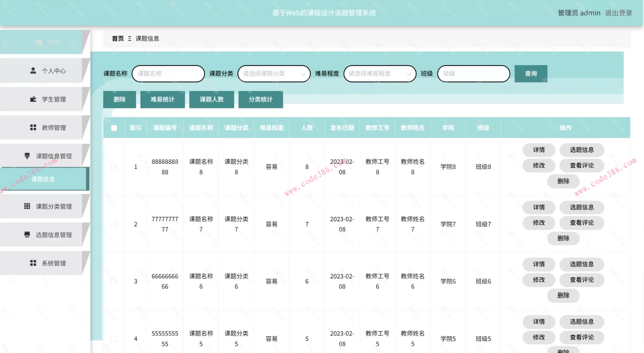Open 详情 for 课题名称8
The width and height of the screenshot is (644, 353).
[x=539, y=150]
